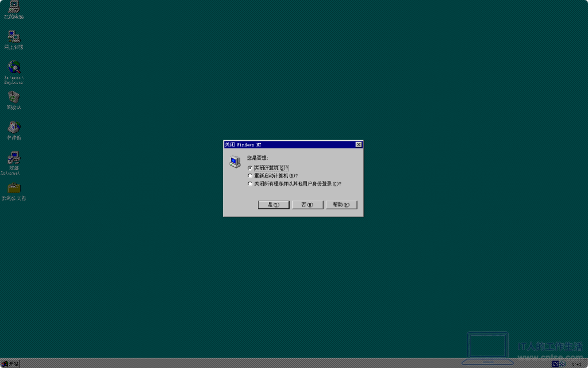Image resolution: width=588 pixels, height=368 pixels.
Task: Close the 关闭 Windows NT dialog
Action: [x=359, y=144]
